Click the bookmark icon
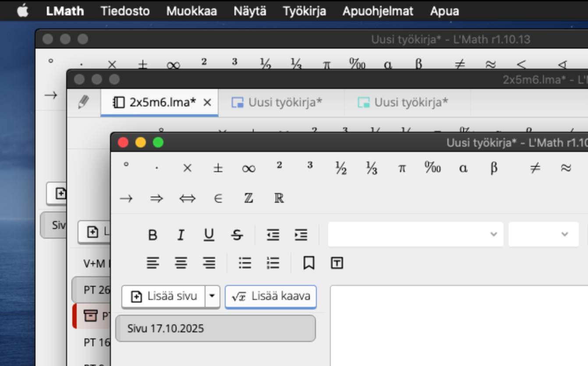Image resolution: width=588 pixels, height=366 pixels. [308, 263]
